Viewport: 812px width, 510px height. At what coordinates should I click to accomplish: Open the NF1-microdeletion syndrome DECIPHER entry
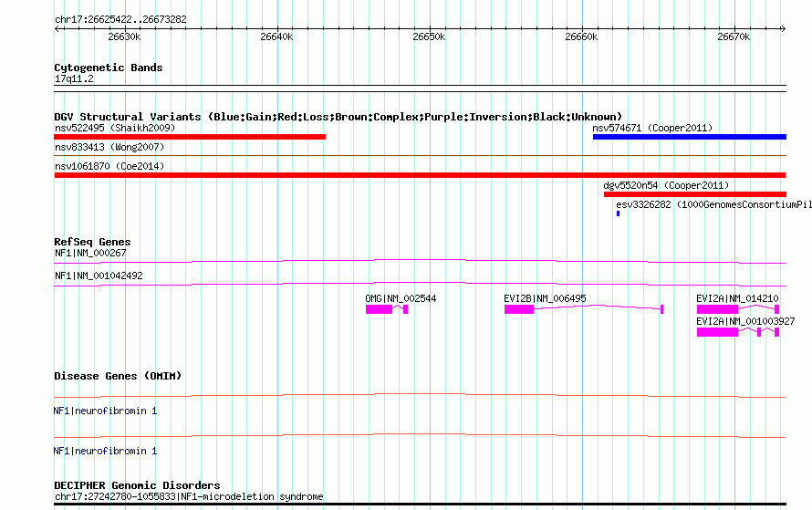pos(188,497)
